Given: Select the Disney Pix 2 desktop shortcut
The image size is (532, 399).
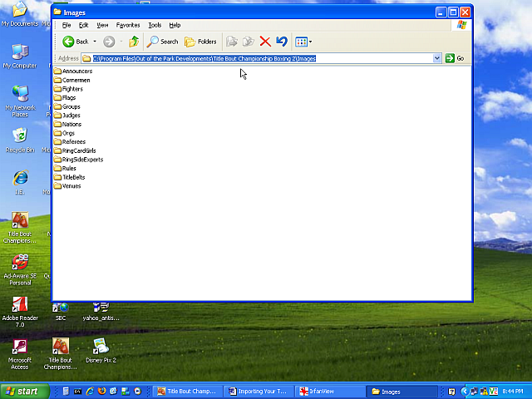Looking at the screenshot, I should pyautogui.click(x=101, y=351).
